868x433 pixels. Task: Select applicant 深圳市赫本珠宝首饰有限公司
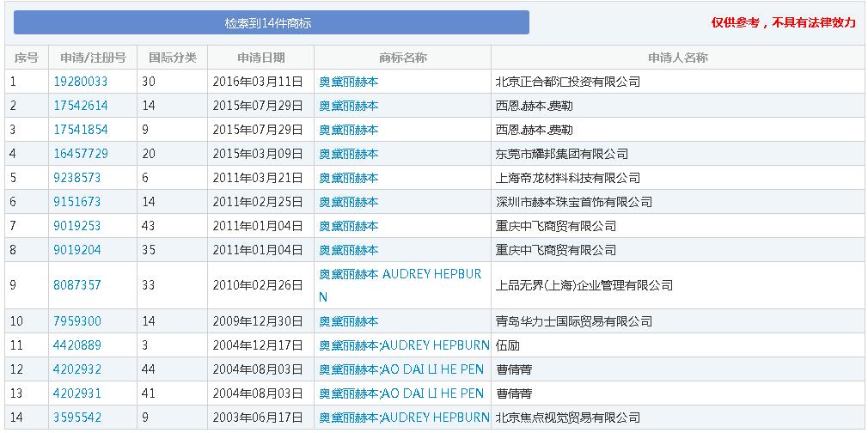tap(574, 202)
